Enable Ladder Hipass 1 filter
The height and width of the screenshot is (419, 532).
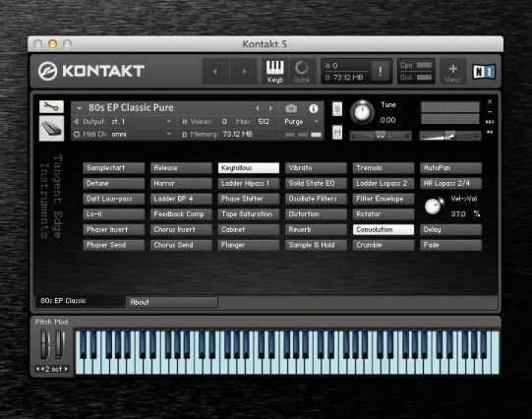[x=249, y=184]
